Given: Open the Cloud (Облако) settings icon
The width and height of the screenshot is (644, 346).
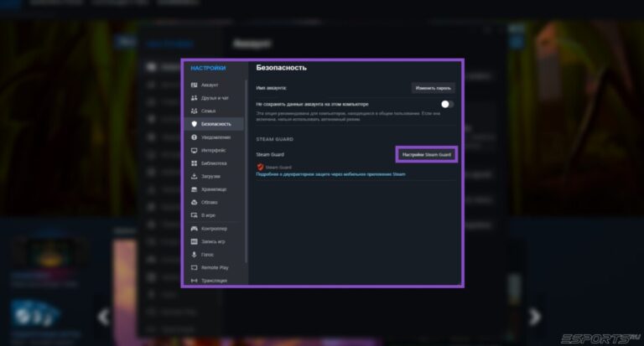Looking at the screenshot, I should pos(195,202).
